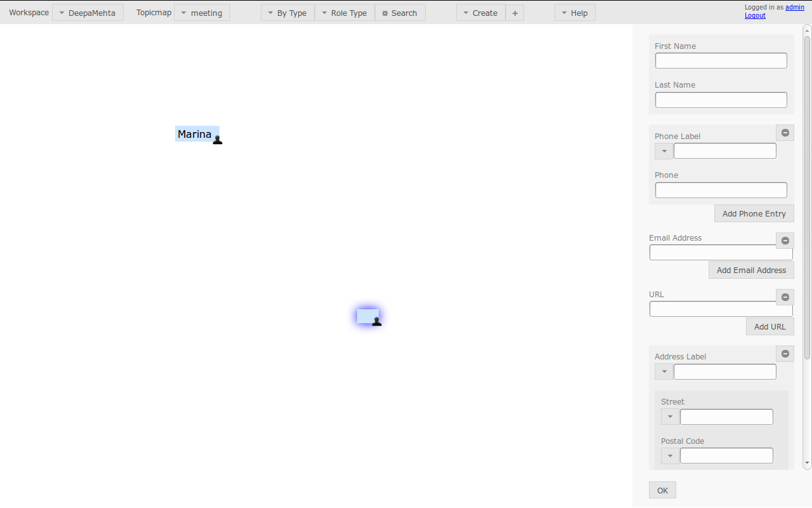The width and height of the screenshot is (812, 508).
Task: Focus the Street text field
Action: pos(727,417)
